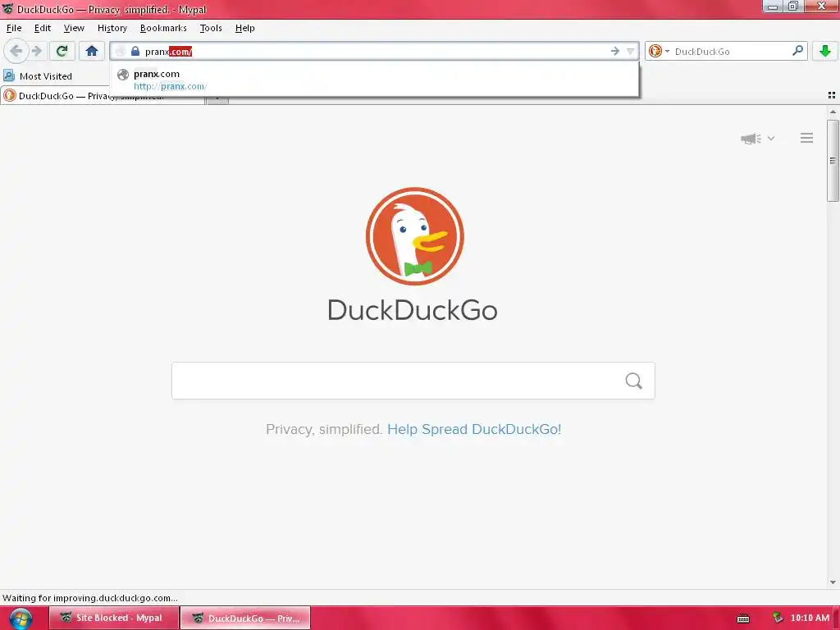Go forward using the forward arrow button
This screenshot has width=840, height=630.
37,52
